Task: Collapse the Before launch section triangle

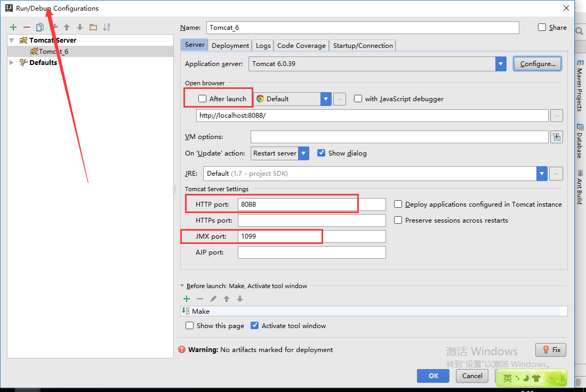Action: [x=182, y=286]
